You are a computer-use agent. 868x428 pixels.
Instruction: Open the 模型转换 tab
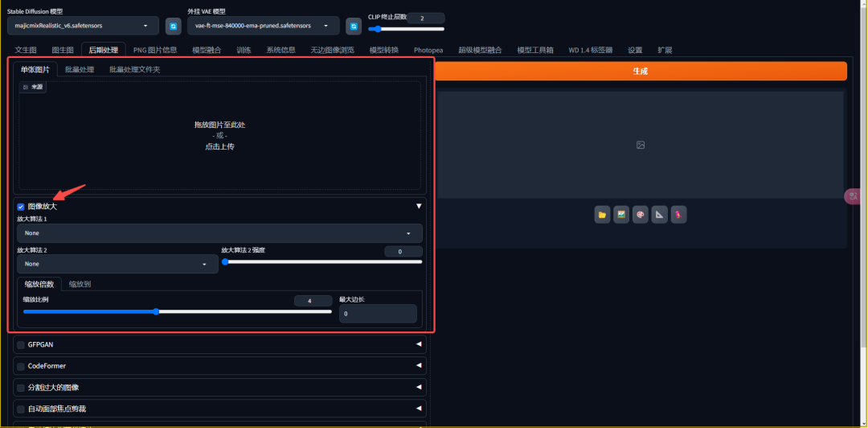[384, 50]
